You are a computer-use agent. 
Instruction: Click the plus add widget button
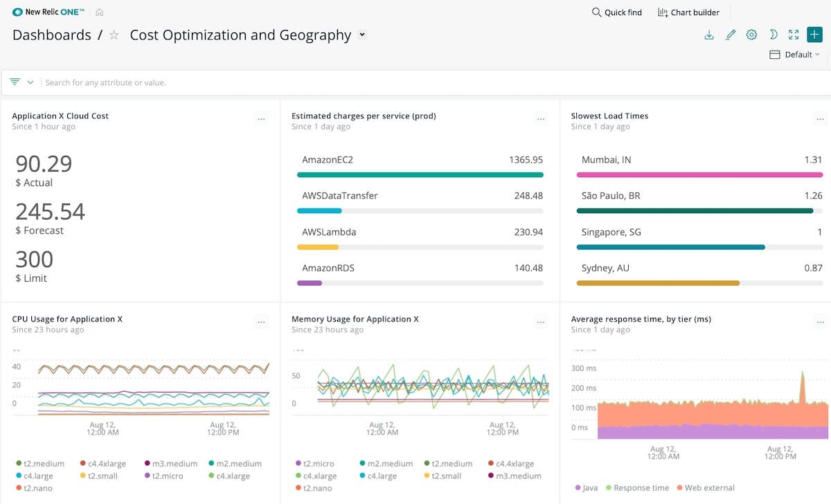coord(814,35)
